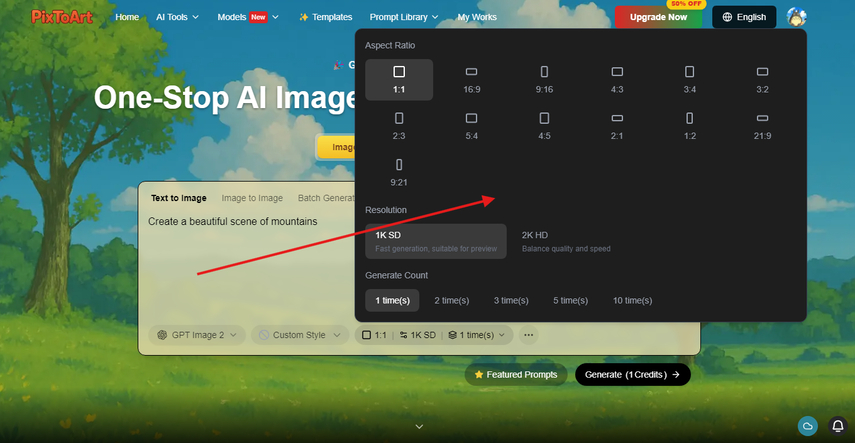Open the three-dots more options

(528, 335)
